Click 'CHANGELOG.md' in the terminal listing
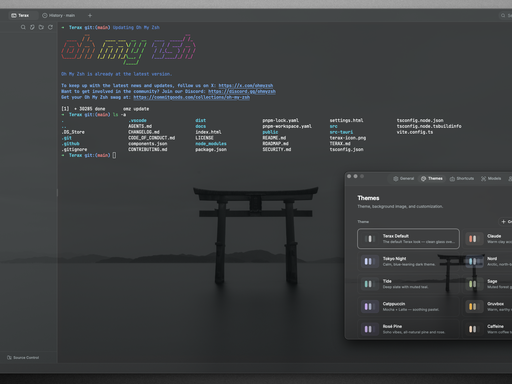The image size is (512, 384). (x=144, y=132)
